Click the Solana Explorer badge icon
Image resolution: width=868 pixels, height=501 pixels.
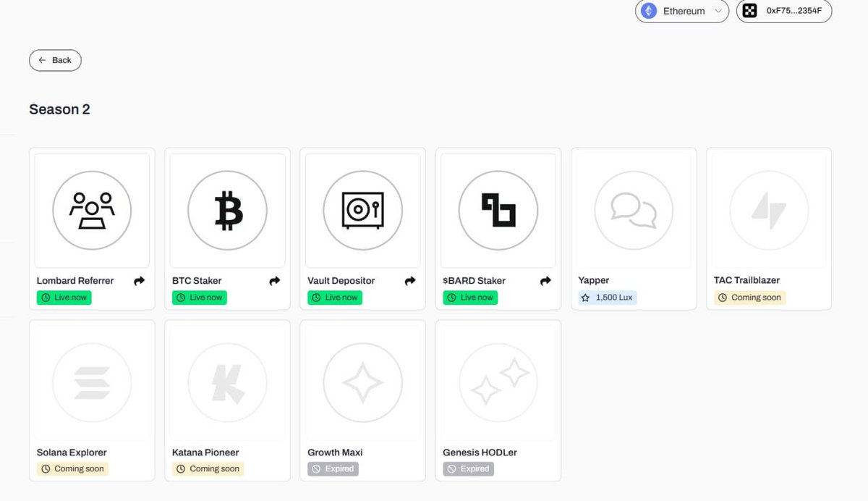point(92,382)
